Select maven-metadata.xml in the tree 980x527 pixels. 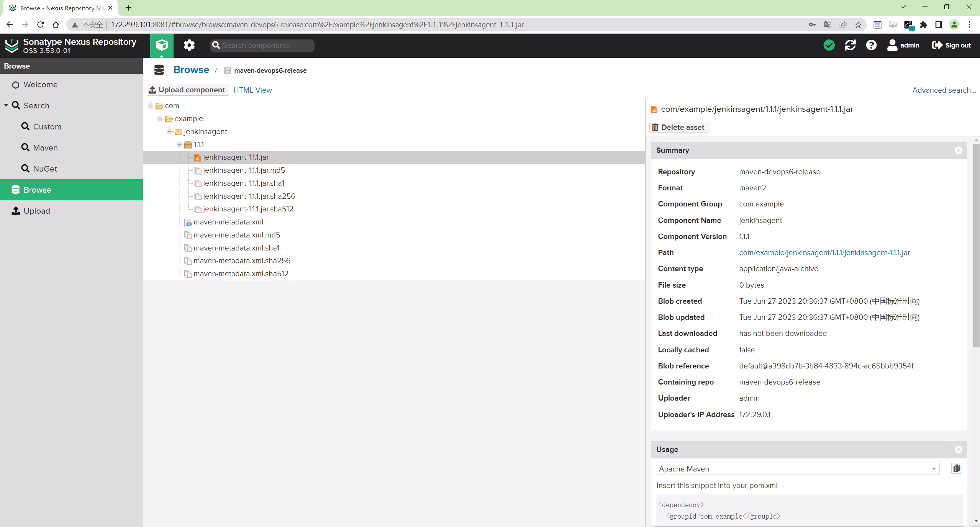[x=228, y=222]
